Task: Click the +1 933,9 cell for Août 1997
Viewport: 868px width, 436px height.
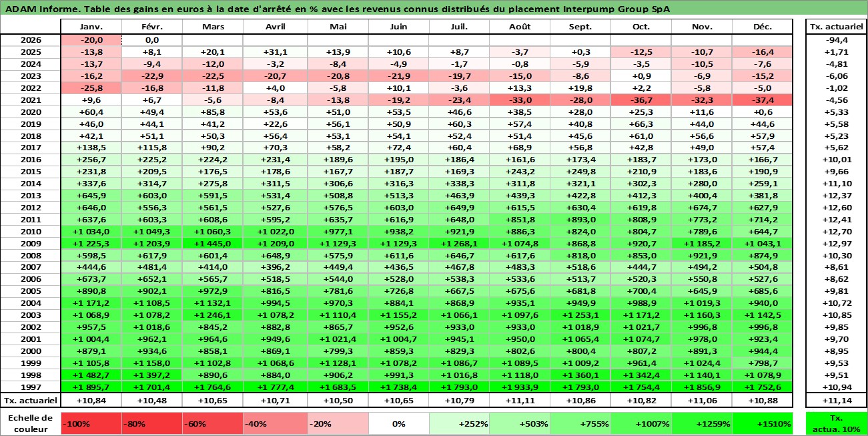Action: coord(519,388)
